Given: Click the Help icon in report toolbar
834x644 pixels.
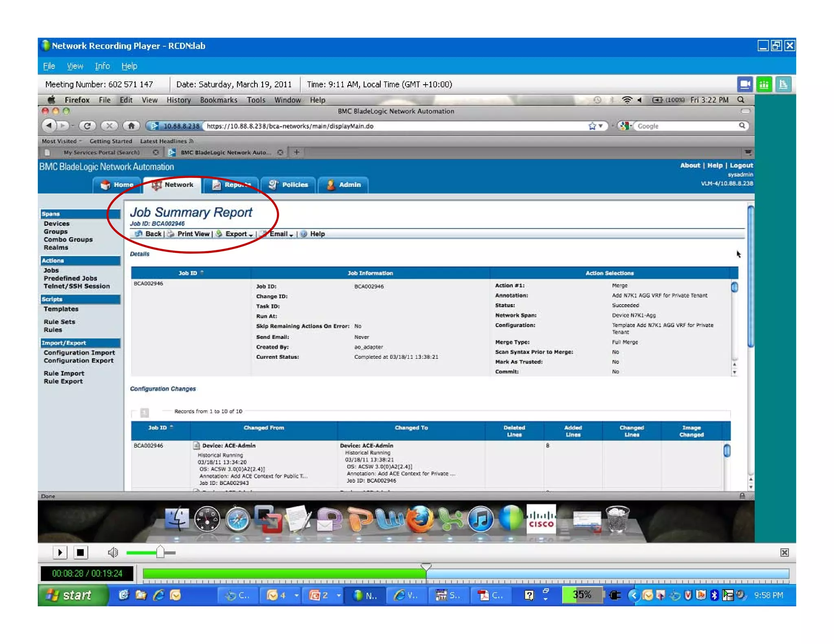Looking at the screenshot, I should 304,234.
